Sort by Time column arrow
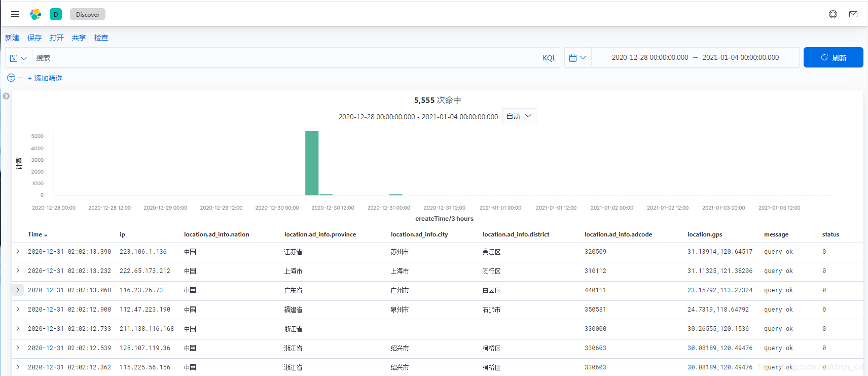868x376 pixels. (x=46, y=235)
